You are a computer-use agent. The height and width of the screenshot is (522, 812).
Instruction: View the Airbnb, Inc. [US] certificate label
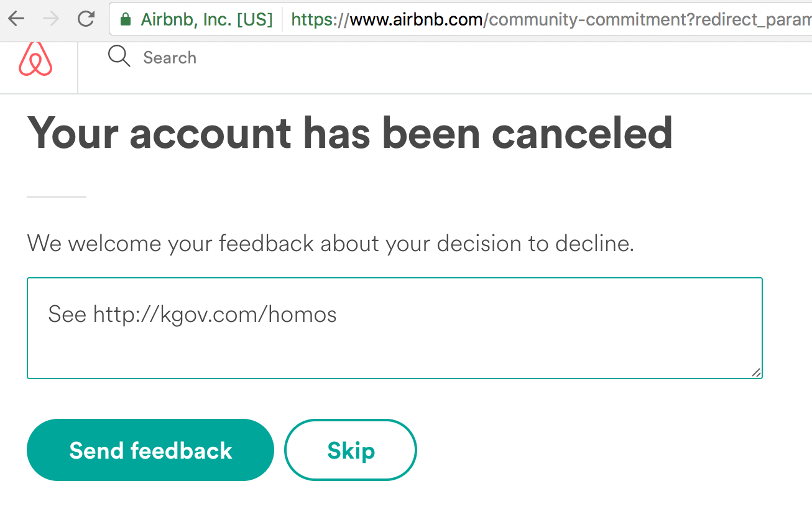207,20
